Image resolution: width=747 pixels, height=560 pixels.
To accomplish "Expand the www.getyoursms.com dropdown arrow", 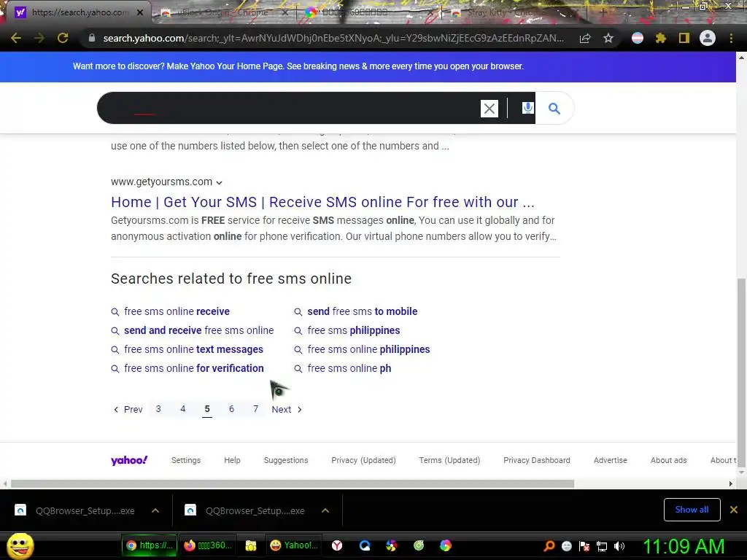I will [219, 182].
